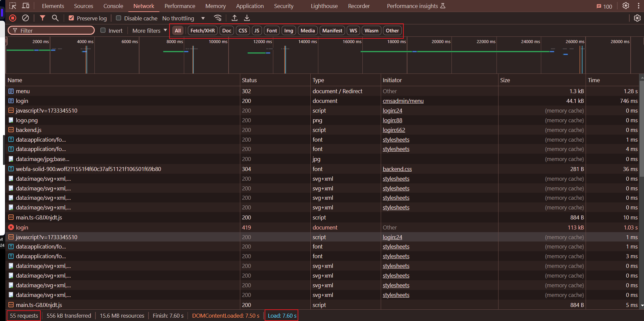Click font icon of webfa-solid-900.woff2 row

11,169
